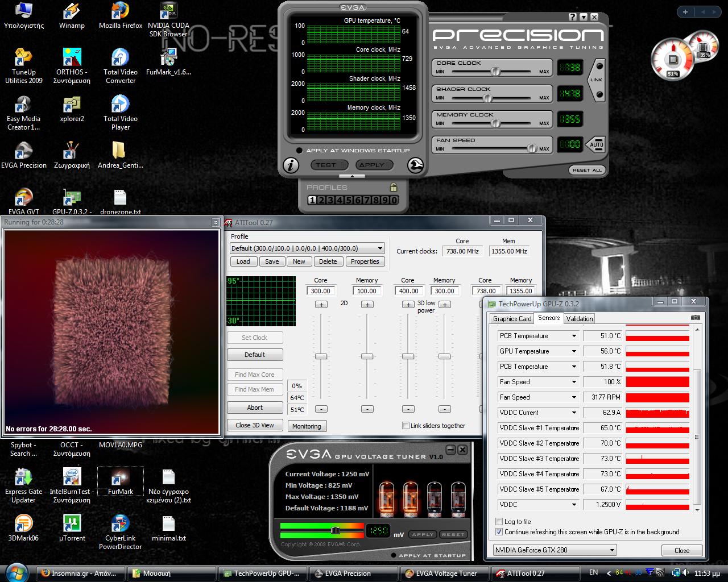This screenshot has height=582, width=728.
Task: Uncheck Continue refreshing in background in GPU-Z
Action: pos(499,532)
